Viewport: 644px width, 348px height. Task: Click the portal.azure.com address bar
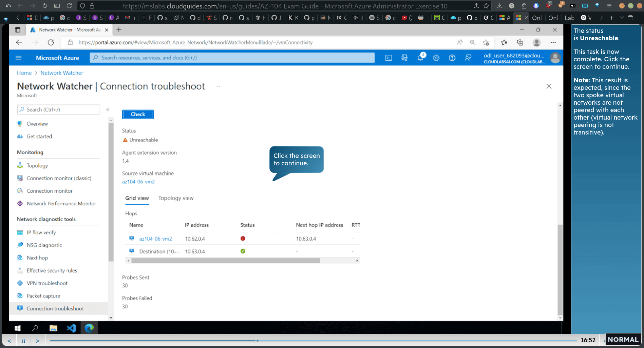[x=195, y=42]
